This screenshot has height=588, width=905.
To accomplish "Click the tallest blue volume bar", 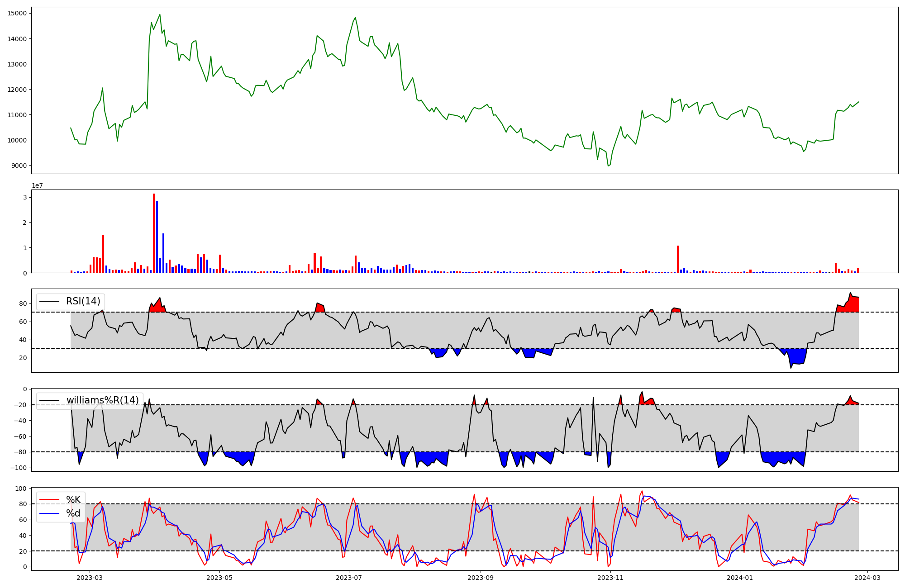I will [157, 237].
